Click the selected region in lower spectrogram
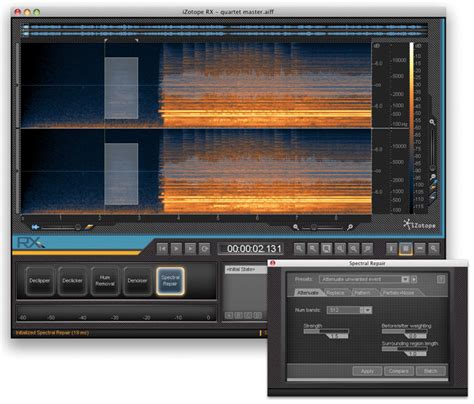 [x=121, y=174]
